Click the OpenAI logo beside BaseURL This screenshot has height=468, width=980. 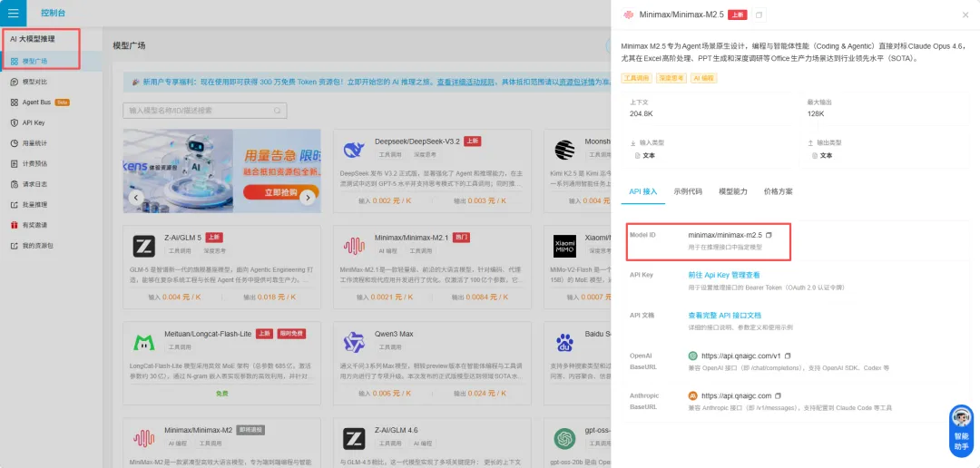pos(692,356)
